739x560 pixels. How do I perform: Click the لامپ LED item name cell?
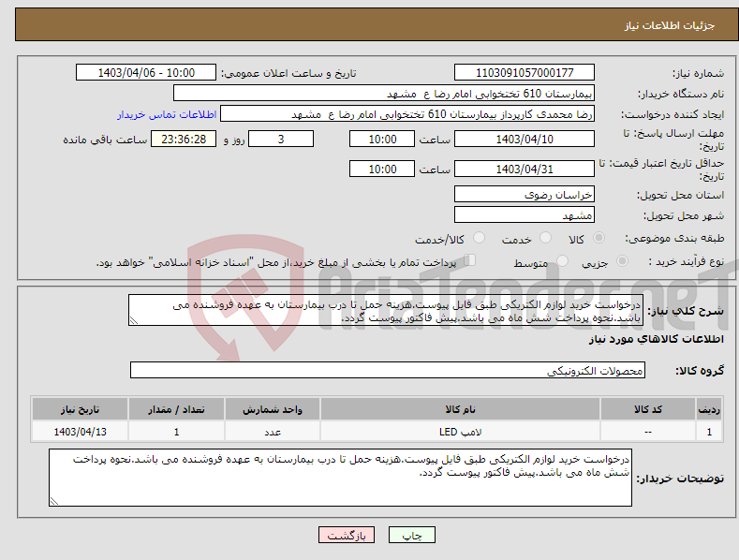460,432
